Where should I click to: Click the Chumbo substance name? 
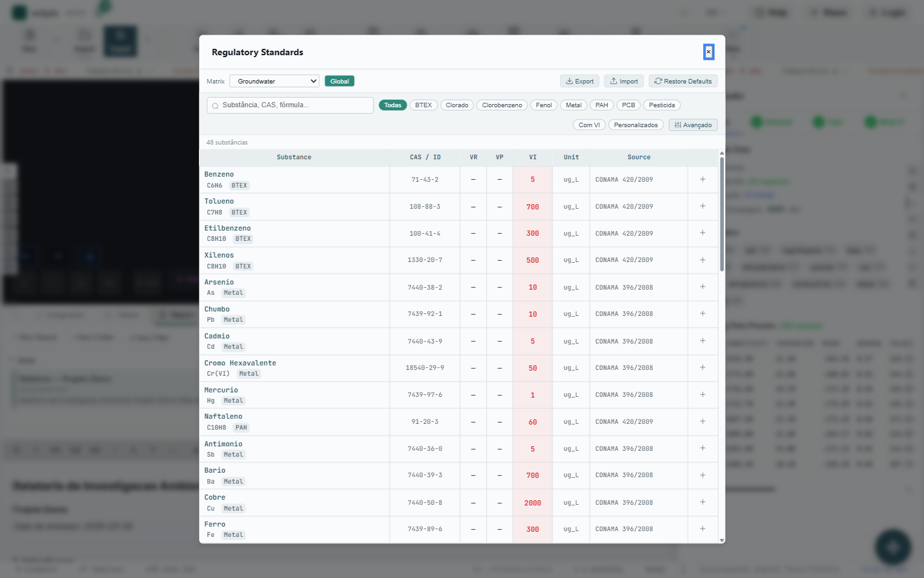click(x=217, y=310)
